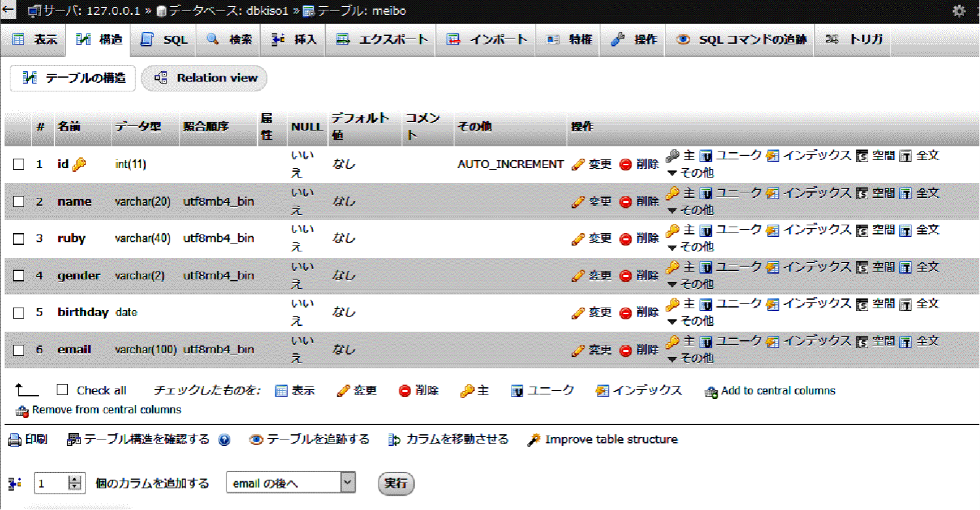
Task: Expand その他 menu in the id row
Action: click(690, 173)
